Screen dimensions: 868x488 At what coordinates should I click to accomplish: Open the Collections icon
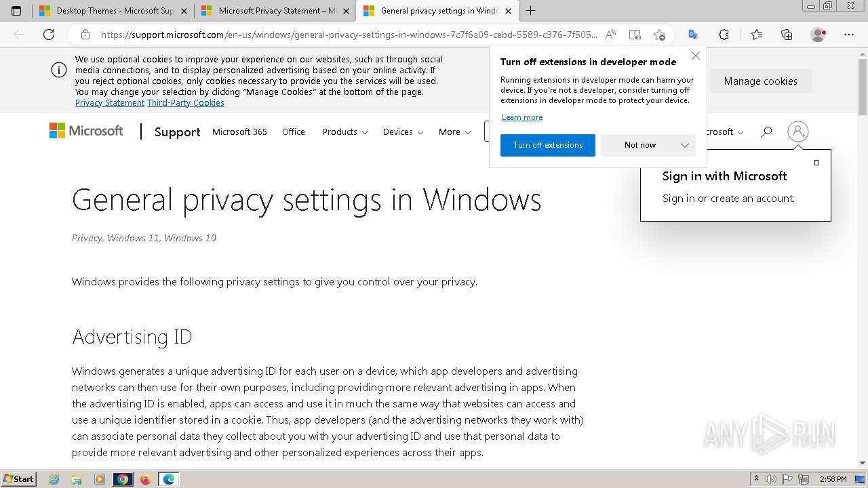pyautogui.click(x=787, y=35)
